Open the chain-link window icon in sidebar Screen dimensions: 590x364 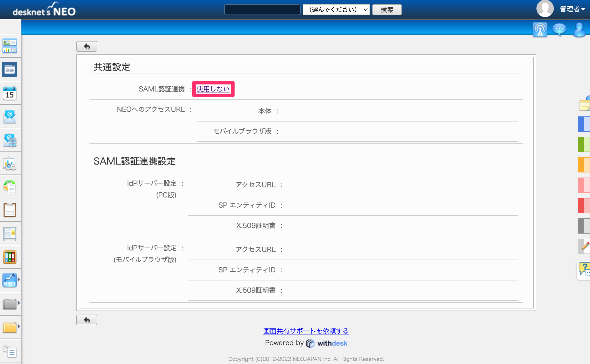10,70
